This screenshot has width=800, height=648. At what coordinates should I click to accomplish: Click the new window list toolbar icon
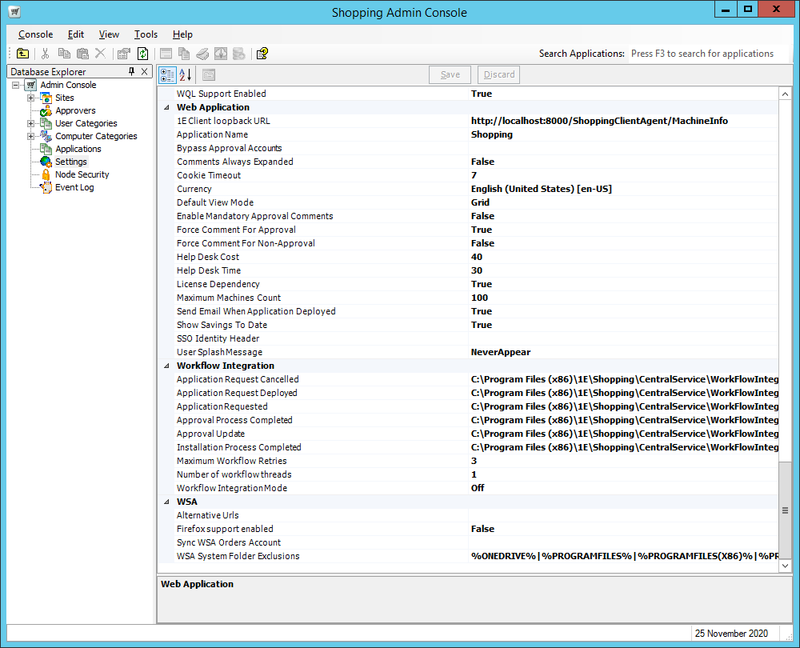166,54
